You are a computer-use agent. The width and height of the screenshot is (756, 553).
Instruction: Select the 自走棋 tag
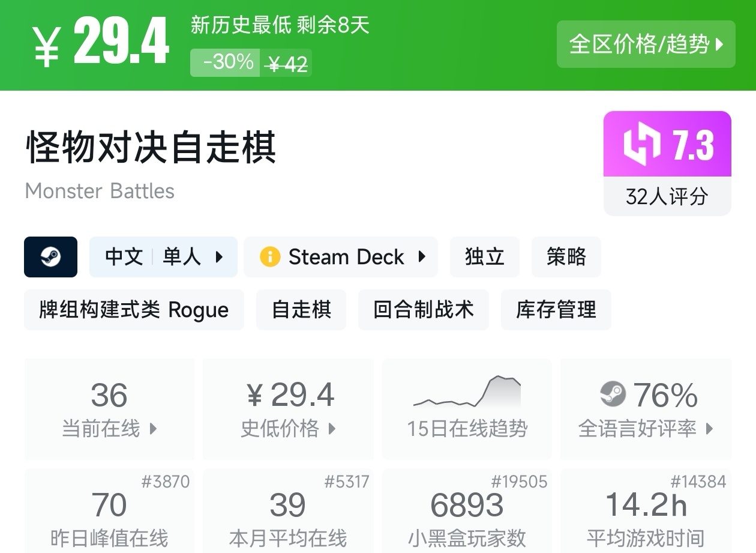click(x=301, y=310)
